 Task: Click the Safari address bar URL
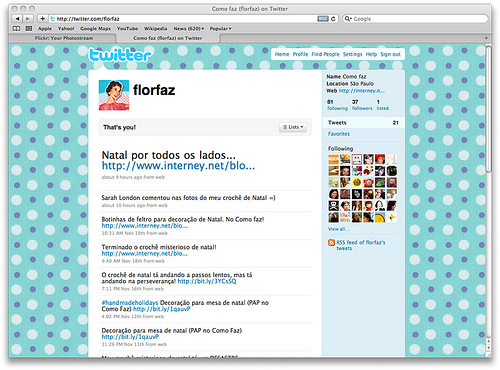(x=88, y=19)
